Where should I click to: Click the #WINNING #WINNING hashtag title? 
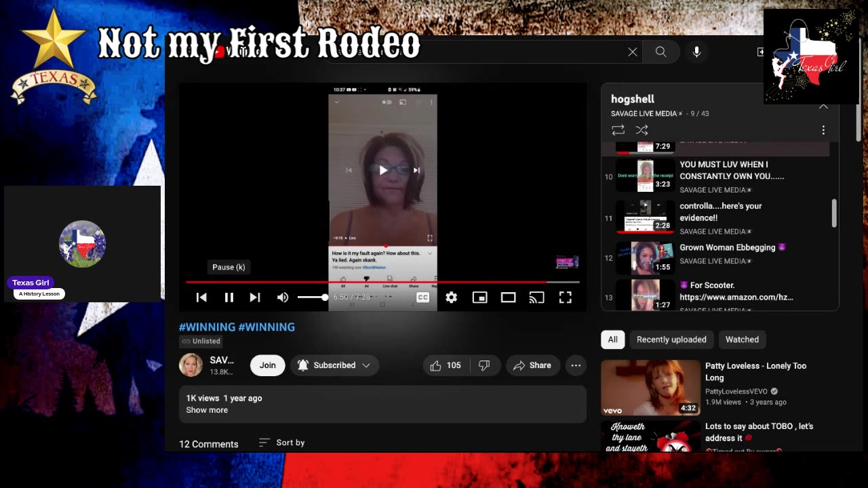point(237,327)
